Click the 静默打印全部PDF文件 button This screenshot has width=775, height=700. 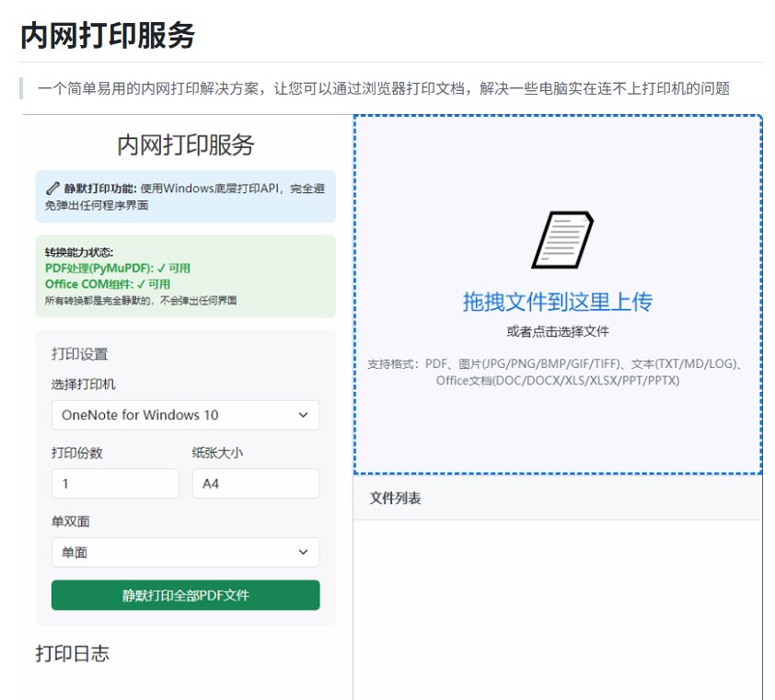click(185, 595)
